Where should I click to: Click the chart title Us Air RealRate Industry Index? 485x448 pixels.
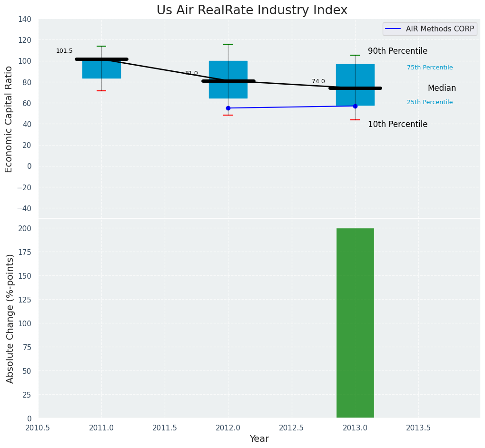click(x=252, y=10)
